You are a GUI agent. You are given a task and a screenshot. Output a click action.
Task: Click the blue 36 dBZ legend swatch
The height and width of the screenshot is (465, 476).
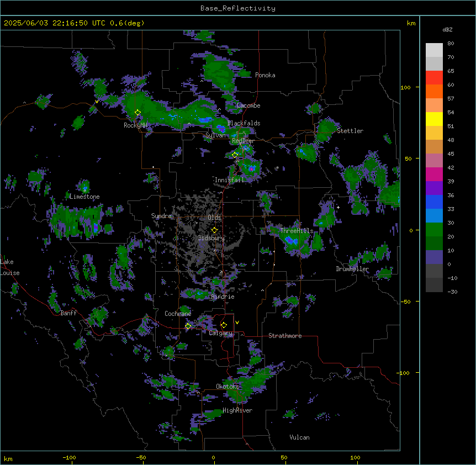pos(434,202)
